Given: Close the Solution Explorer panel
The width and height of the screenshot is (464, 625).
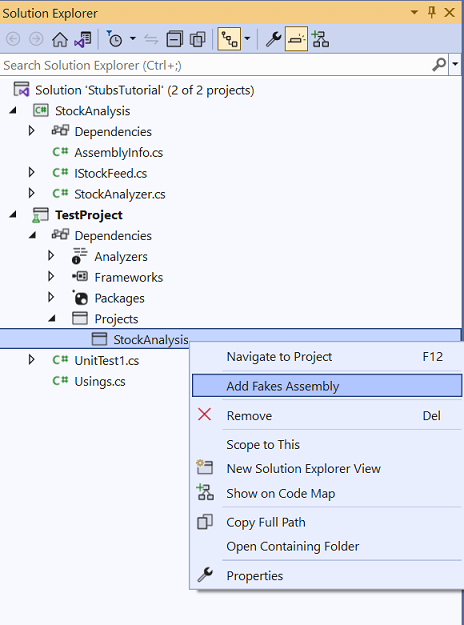Looking at the screenshot, I should (450, 13).
